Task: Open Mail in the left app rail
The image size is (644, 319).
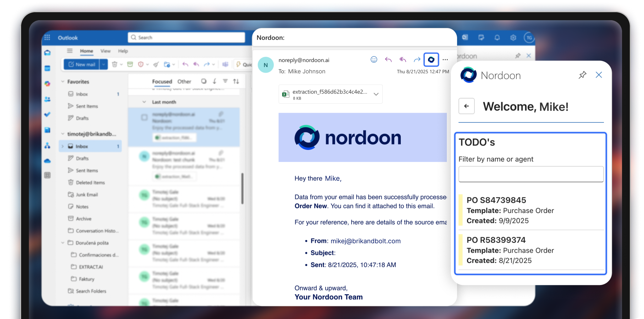Action: tap(47, 53)
